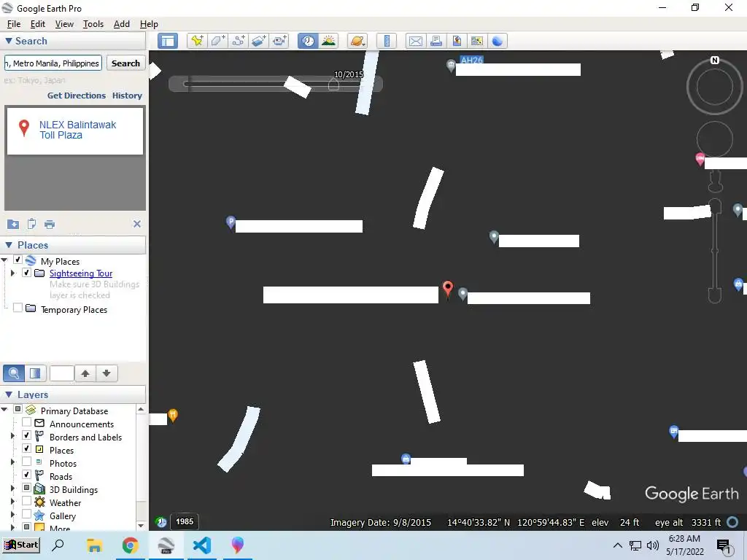Move selected place up arrow
The width and height of the screenshot is (747, 560).
[85, 373]
